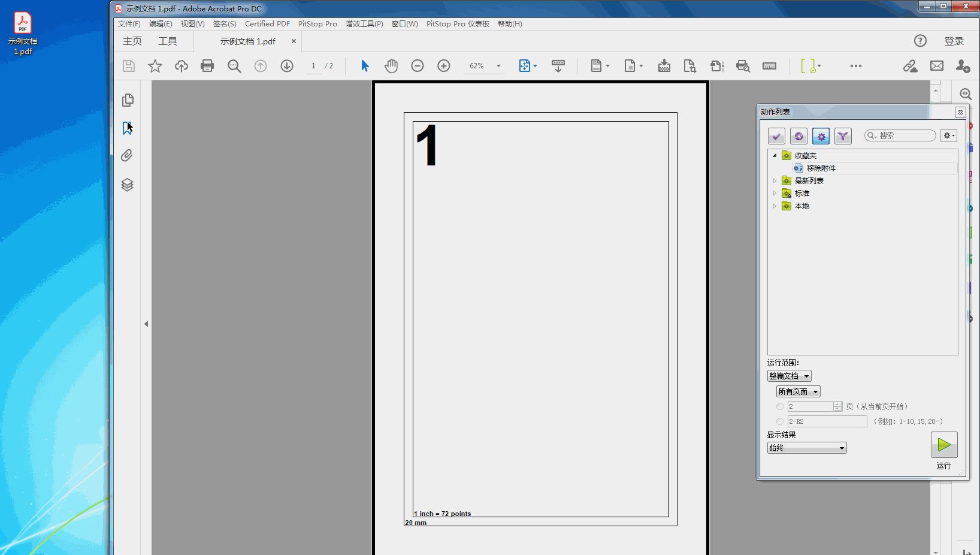Screen dimensions: 980x555
Task: Open 示例文档 1.pdf desktop icon
Action: 23,34
